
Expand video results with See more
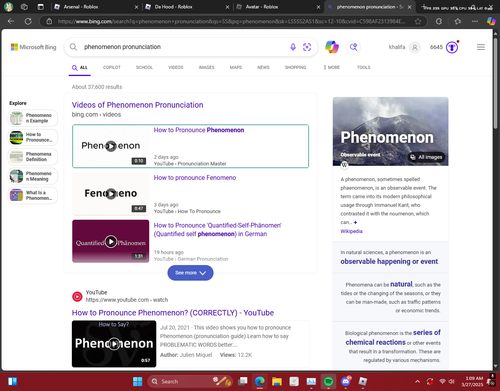[190, 273]
